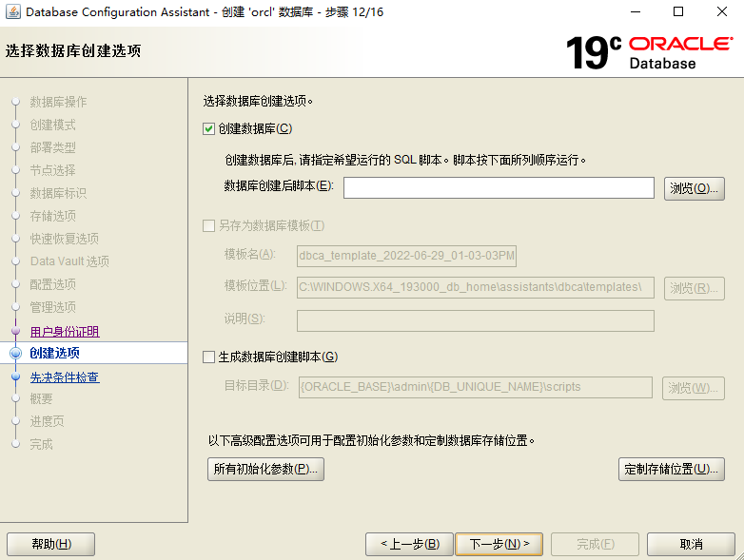The height and width of the screenshot is (560, 744).
Task: Click the 创建选项 step bullet icon
Action: click(x=15, y=354)
